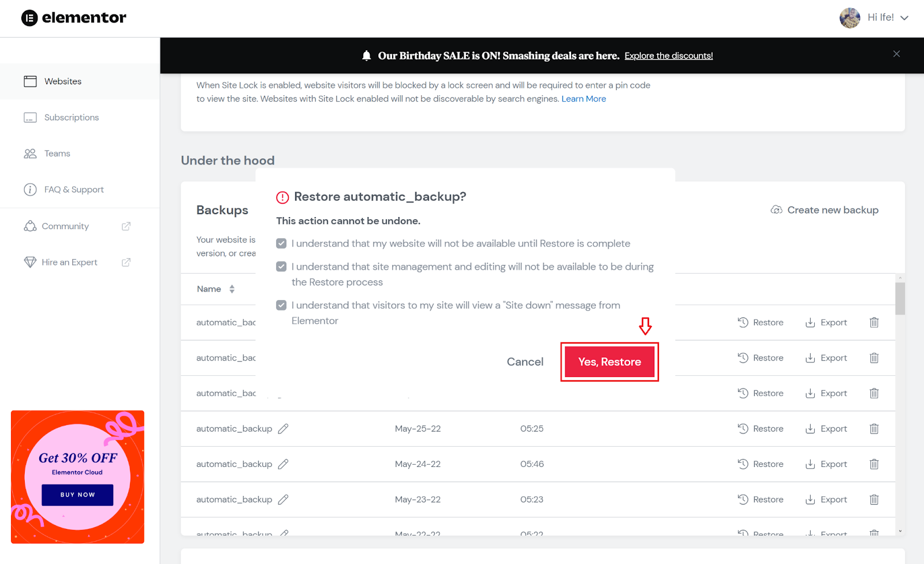924x564 pixels.
Task: Select the May-25-22 date cell
Action: coord(418,429)
